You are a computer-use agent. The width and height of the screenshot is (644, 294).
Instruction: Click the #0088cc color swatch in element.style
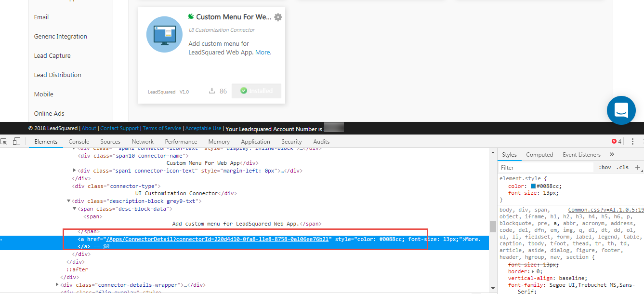533,186
